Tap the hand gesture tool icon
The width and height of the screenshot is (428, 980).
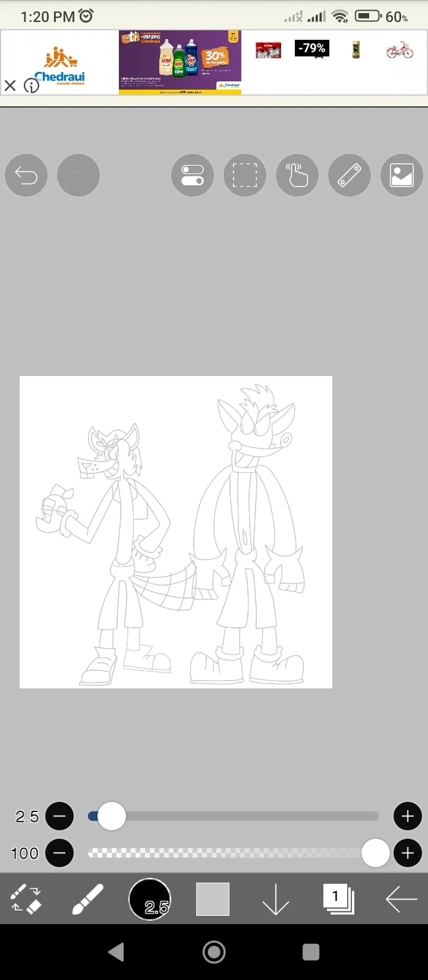click(x=297, y=175)
